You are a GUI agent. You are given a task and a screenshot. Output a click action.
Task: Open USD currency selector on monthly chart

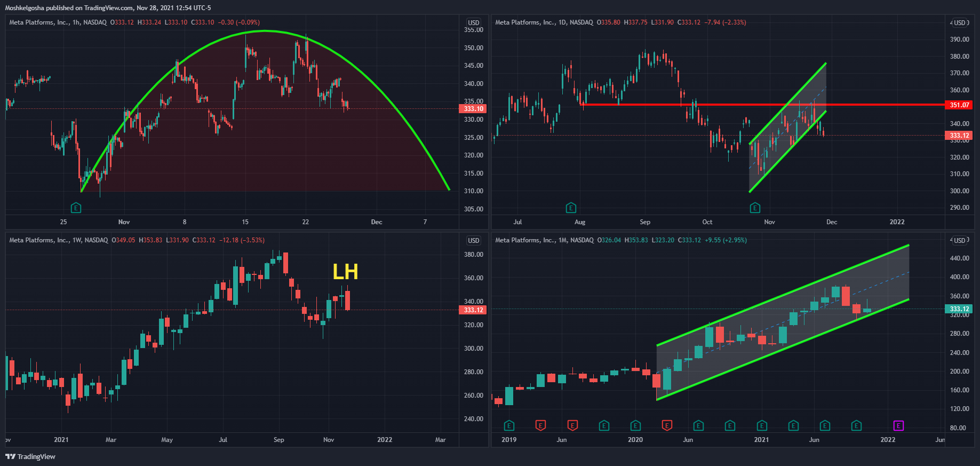[960, 240]
